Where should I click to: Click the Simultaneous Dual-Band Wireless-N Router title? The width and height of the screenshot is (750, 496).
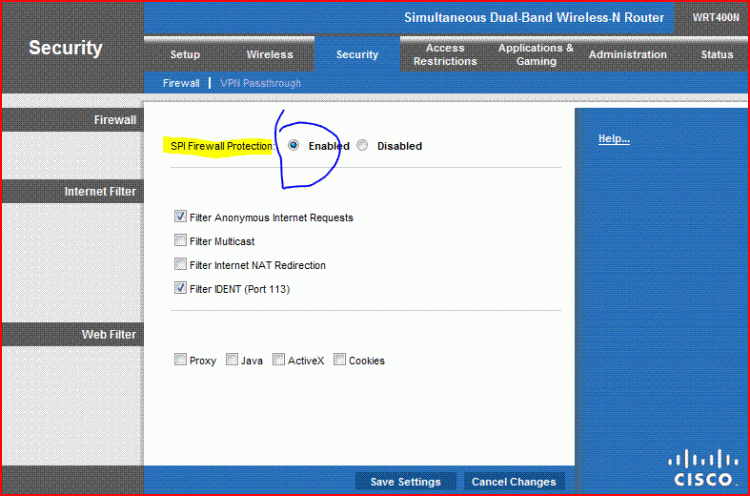click(534, 18)
